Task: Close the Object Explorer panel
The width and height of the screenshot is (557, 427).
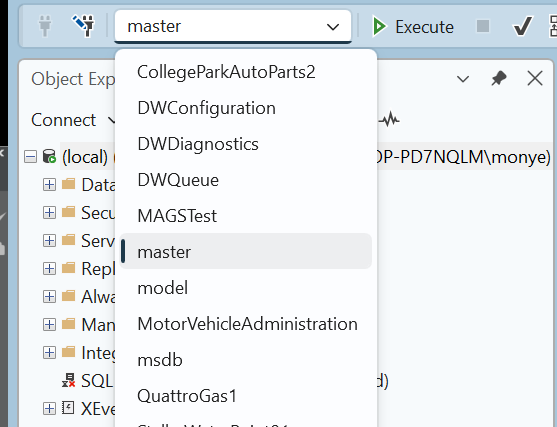Action: pos(535,78)
